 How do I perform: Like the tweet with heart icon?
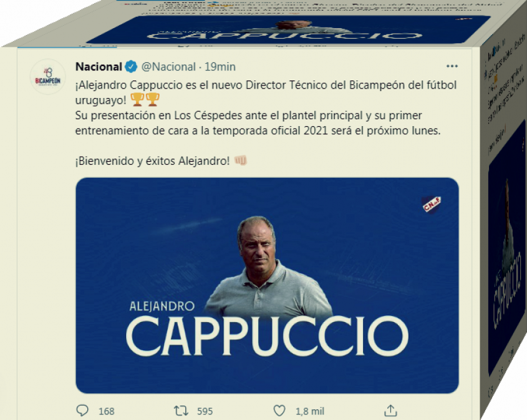pos(279,411)
